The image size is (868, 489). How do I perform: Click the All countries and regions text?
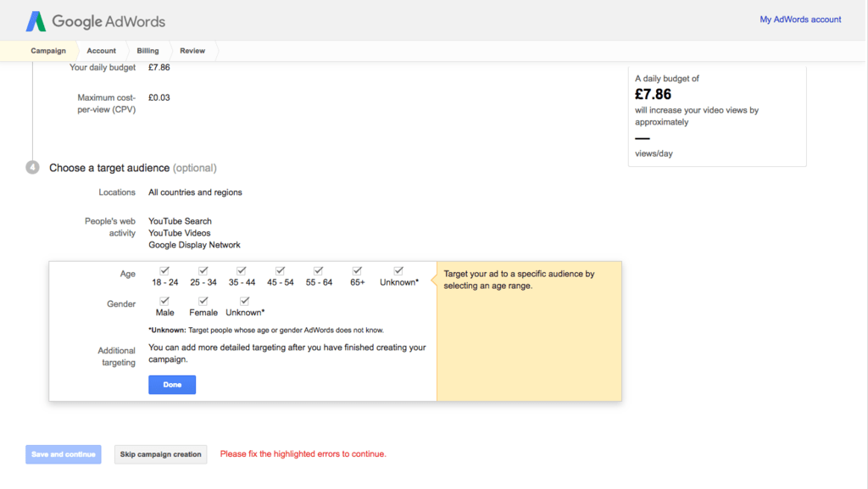(195, 192)
